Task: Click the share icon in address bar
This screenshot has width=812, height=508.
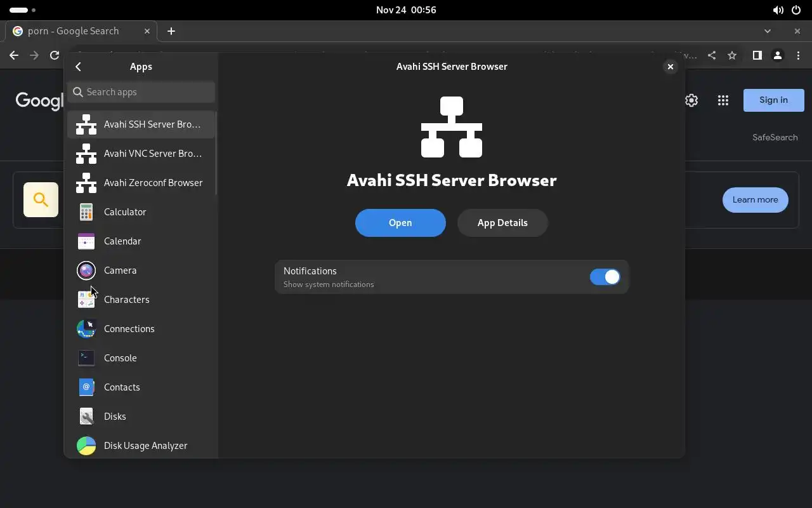Action: pos(712,55)
